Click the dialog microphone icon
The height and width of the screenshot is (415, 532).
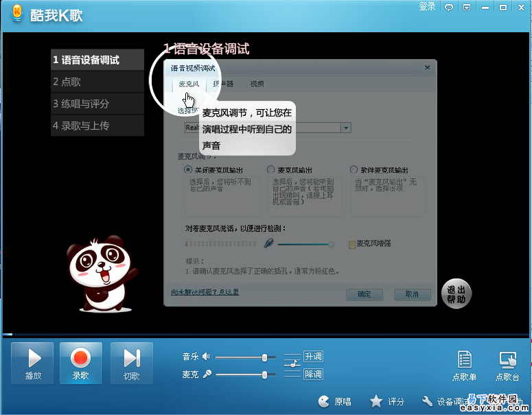click(x=268, y=243)
